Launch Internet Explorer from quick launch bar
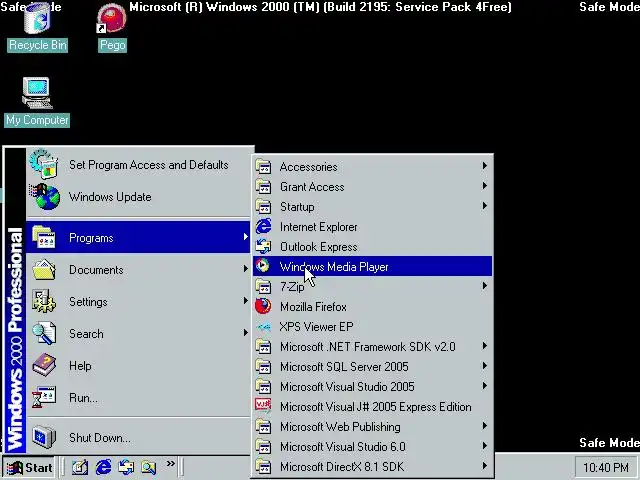Screen dimensions: 640x480 click(x=103, y=467)
